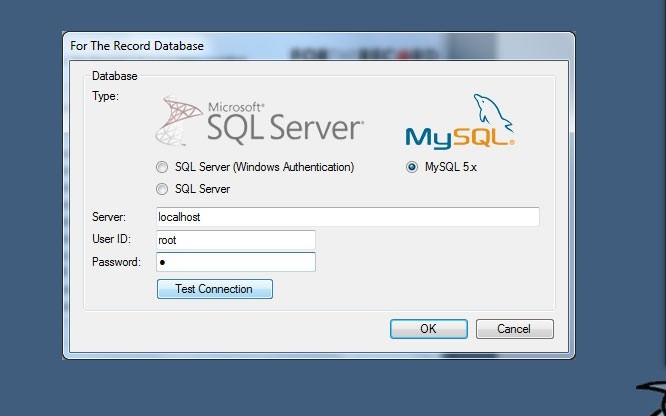666x416 pixels.
Task: Confirm the dialog with OK
Action: [x=428, y=328]
